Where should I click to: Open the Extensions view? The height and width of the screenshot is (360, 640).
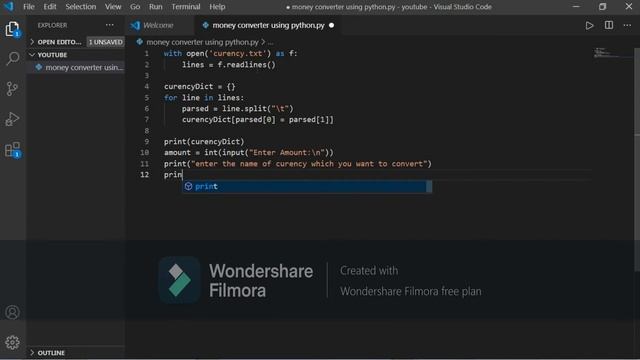tap(13, 150)
